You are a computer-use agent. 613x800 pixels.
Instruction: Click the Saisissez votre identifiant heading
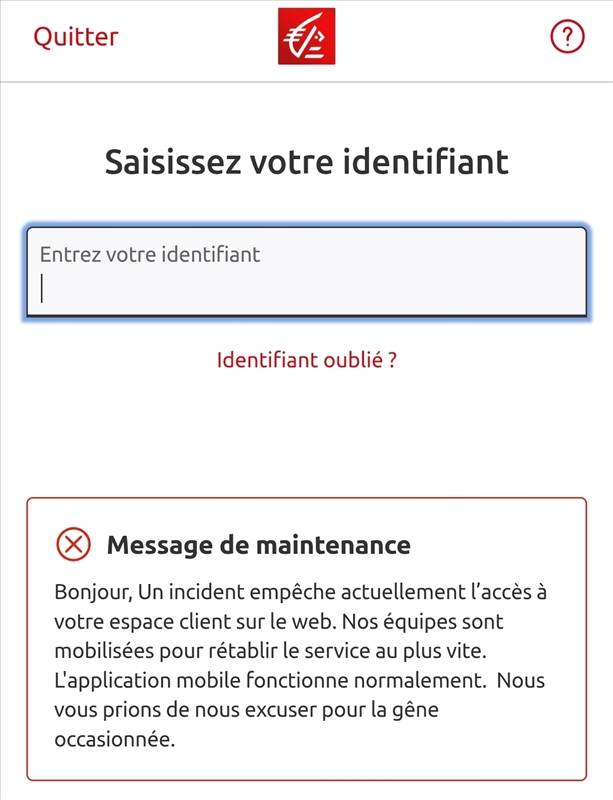tap(306, 160)
